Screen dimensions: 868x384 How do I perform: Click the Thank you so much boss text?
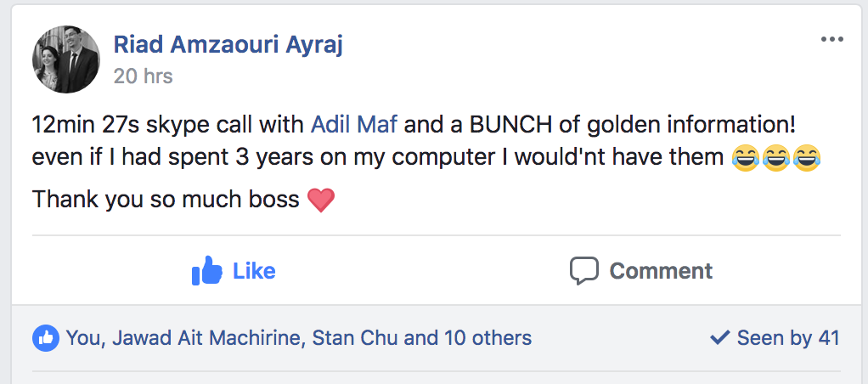click(x=166, y=200)
